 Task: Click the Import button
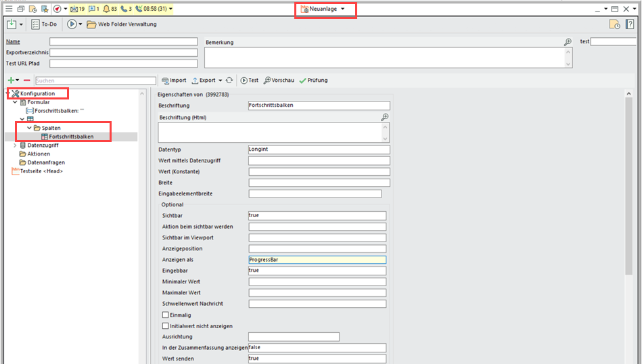(x=174, y=81)
